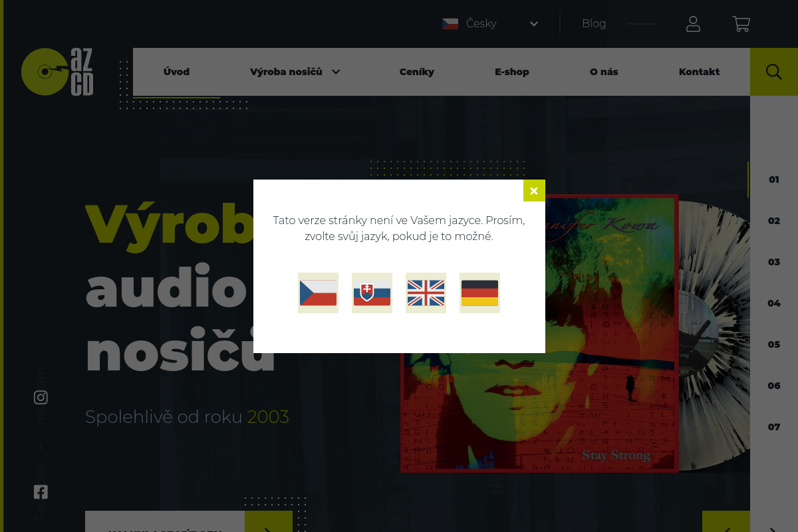Jump to slide 06 indicator
The width and height of the screenshot is (798, 532).
pos(774,386)
